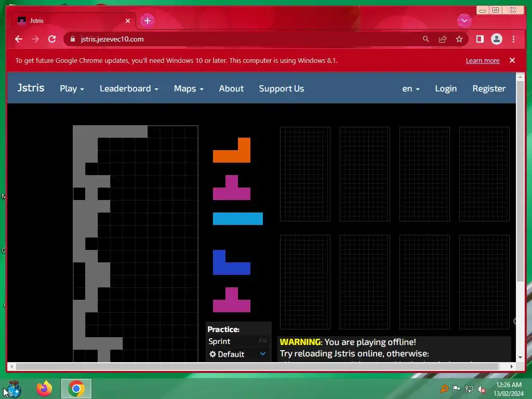Click the WARNING offline message text
Screen dimensions: 532x399
[x=348, y=342]
